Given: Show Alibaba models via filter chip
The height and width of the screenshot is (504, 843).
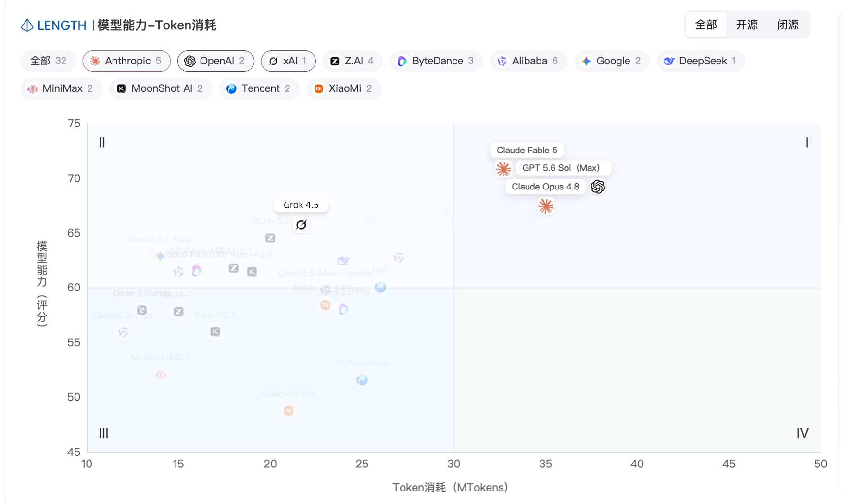Looking at the screenshot, I should pyautogui.click(x=528, y=61).
